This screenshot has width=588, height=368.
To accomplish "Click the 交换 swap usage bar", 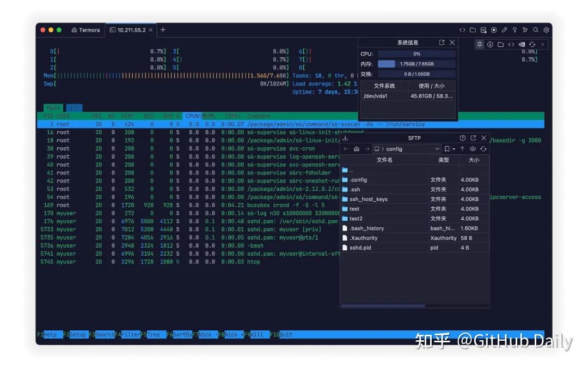I will click(416, 74).
